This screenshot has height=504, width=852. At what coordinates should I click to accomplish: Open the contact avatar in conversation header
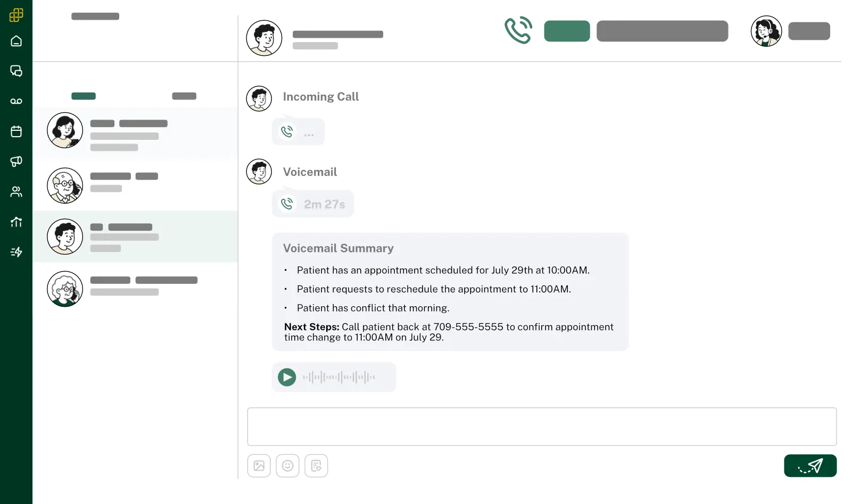264,38
